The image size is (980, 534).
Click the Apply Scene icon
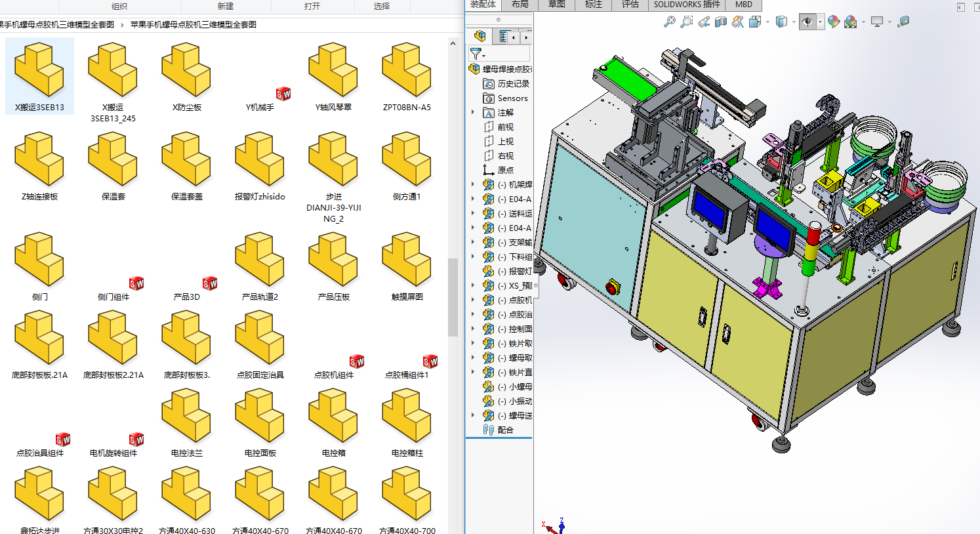[x=851, y=22]
